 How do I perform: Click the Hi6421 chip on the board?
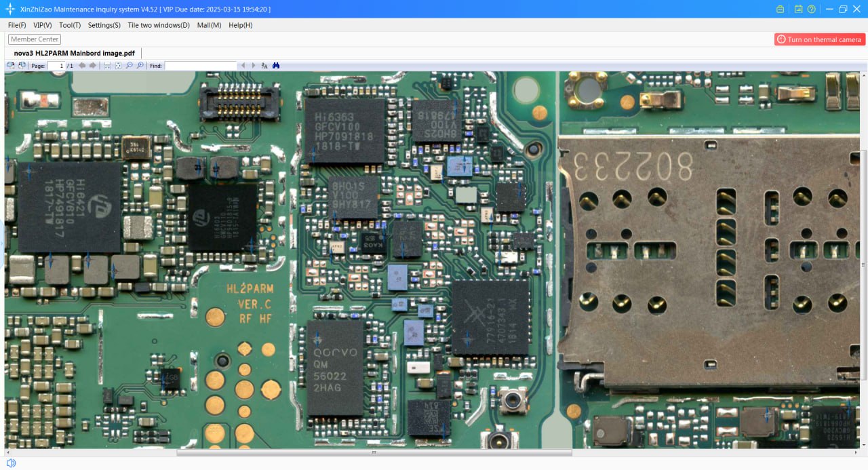70,207
